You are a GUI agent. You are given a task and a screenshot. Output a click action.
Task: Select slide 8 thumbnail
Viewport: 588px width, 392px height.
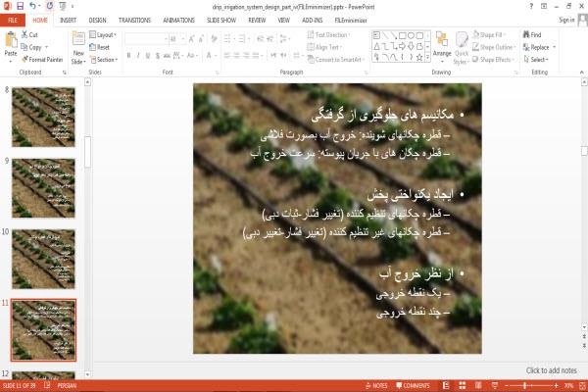tap(43, 117)
